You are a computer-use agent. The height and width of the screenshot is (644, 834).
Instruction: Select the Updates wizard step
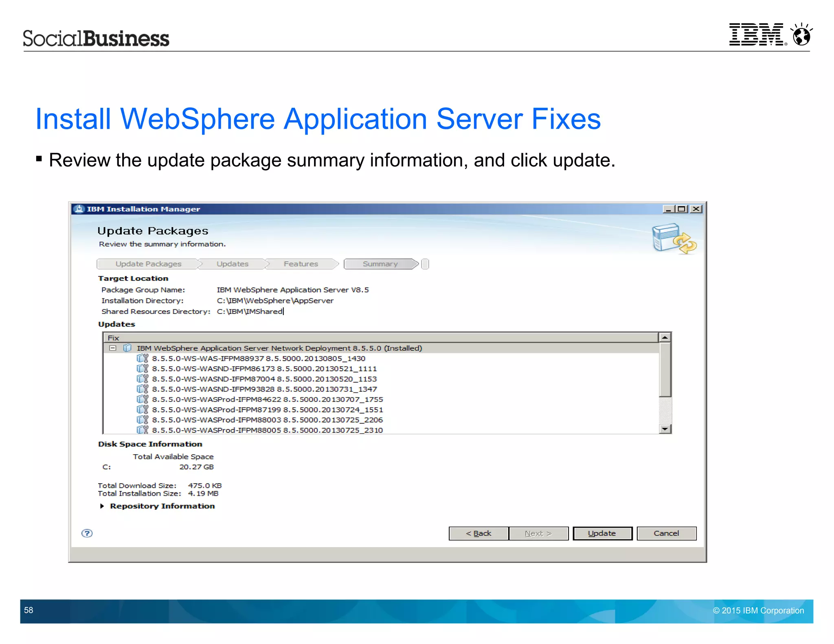233,264
